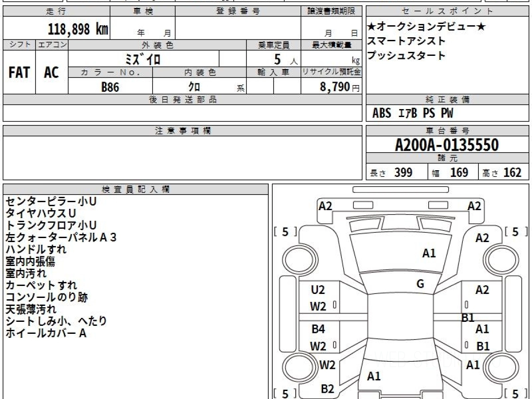Select the height value 162
The image size is (532, 399).
512,172
